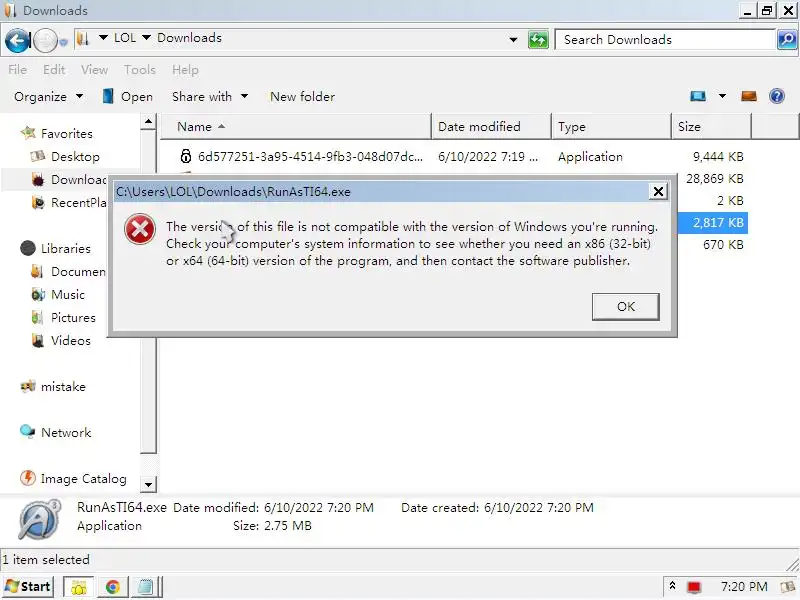Image resolution: width=800 pixels, height=600 pixels.
Task: Click the forward navigation arrow
Action: click(45, 40)
